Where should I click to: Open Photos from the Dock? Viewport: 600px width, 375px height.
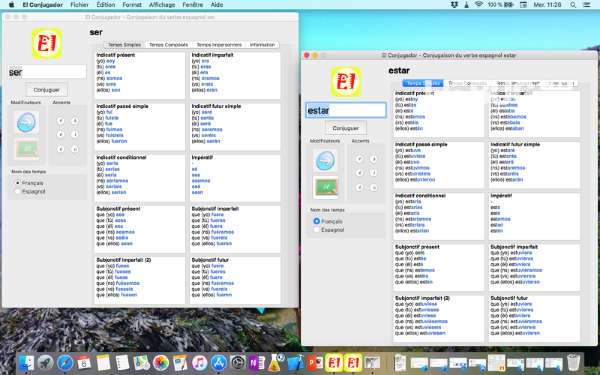click(161, 363)
